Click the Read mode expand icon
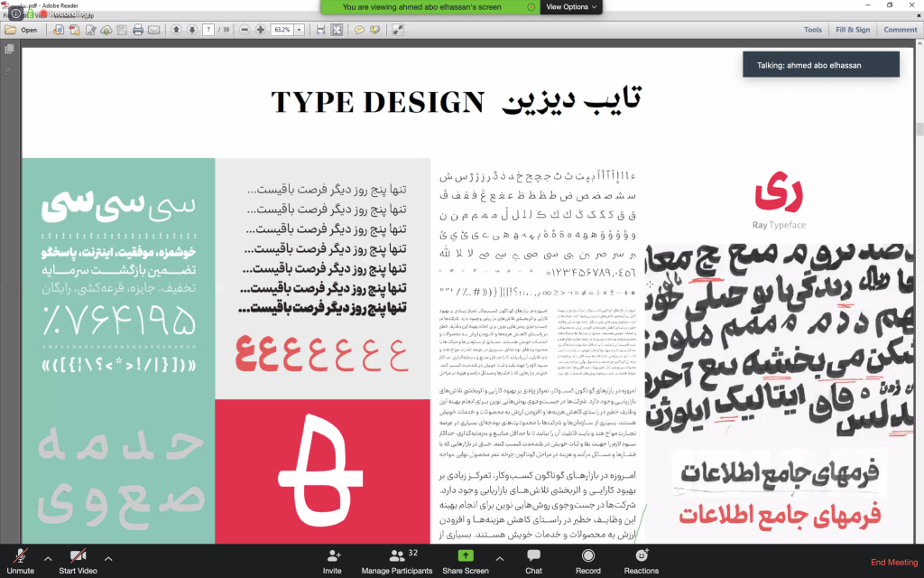 (x=398, y=30)
